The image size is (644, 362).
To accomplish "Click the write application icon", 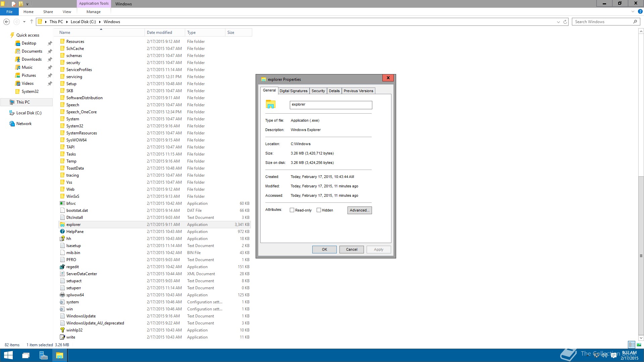I will coord(62,337).
